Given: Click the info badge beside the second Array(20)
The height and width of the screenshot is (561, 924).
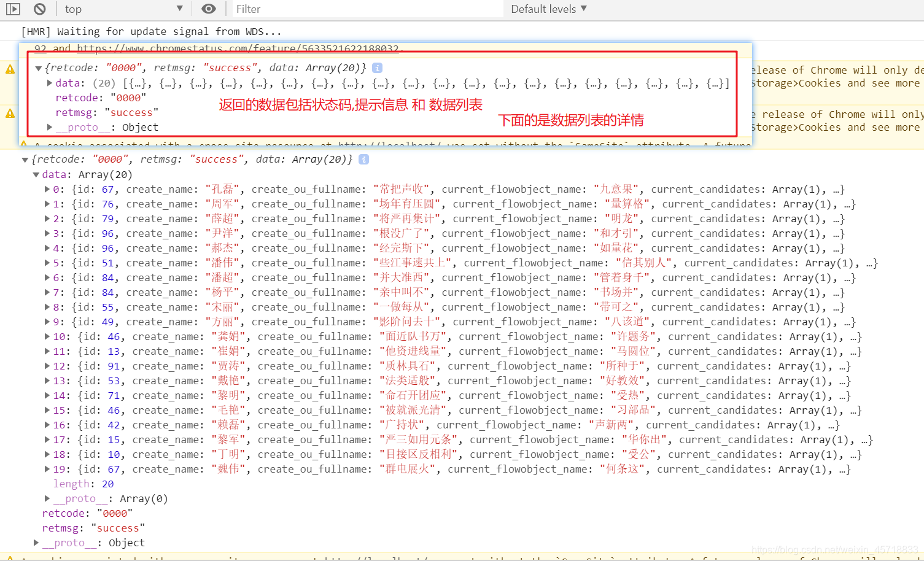Looking at the screenshot, I should [x=363, y=159].
